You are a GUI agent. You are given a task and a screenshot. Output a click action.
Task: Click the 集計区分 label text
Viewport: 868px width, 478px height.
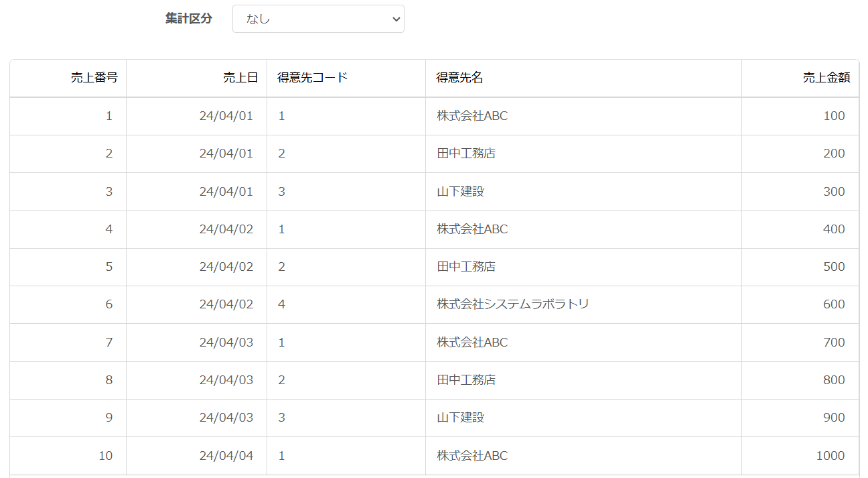(x=189, y=19)
